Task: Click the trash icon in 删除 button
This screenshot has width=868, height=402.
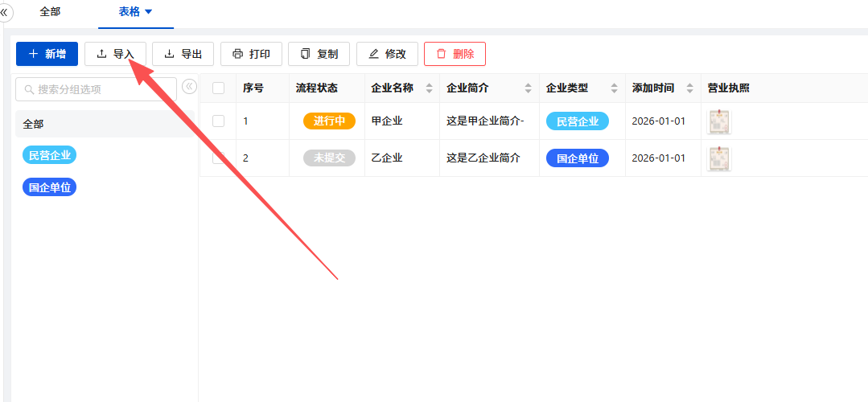Action: pos(441,54)
